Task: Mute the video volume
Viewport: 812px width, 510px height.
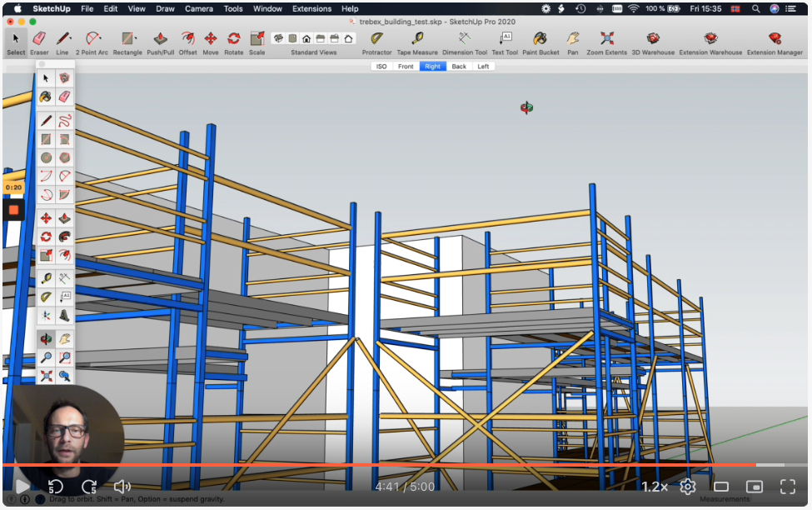Action: tap(122, 486)
